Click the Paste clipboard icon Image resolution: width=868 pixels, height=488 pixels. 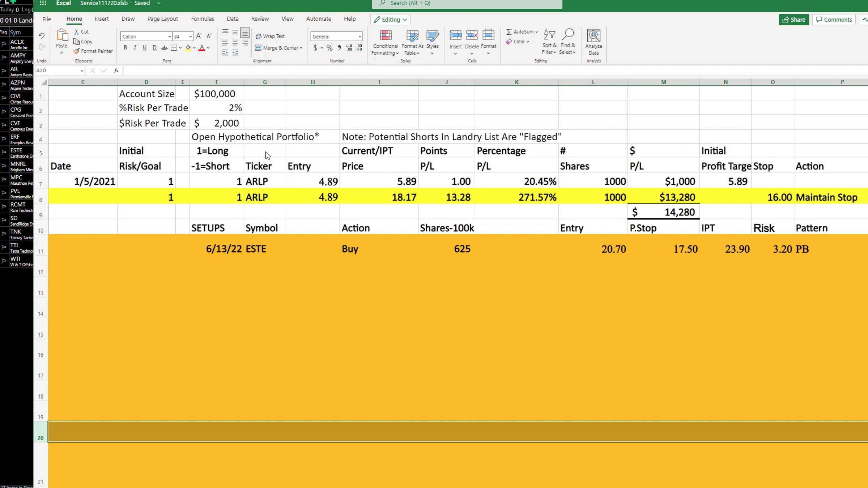pyautogui.click(x=62, y=35)
